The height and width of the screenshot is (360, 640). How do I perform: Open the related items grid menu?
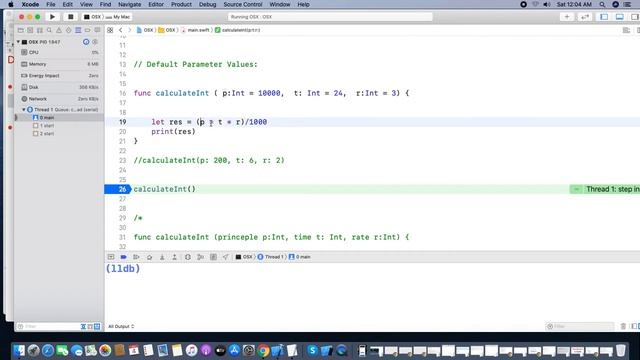pos(110,30)
